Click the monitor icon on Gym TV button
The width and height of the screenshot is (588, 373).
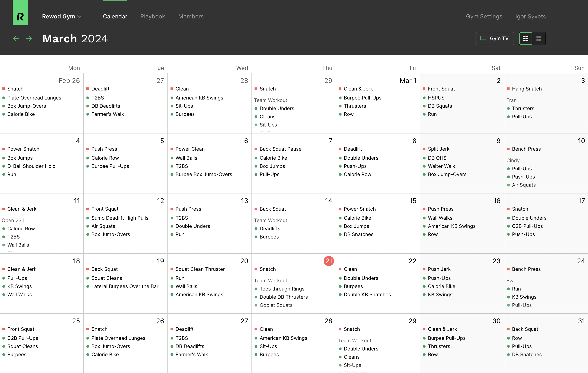(x=483, y=38)
